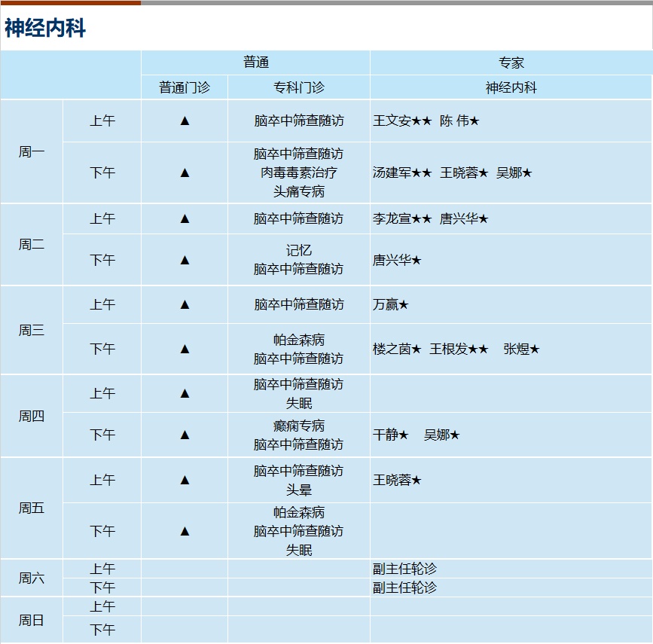
Task: Click the triangle marker for 周三 上午
Action: point(185,304)
